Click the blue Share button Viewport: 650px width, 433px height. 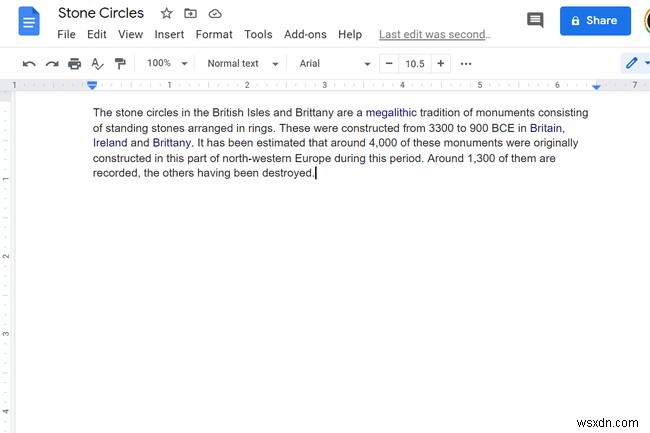(595, 20)
